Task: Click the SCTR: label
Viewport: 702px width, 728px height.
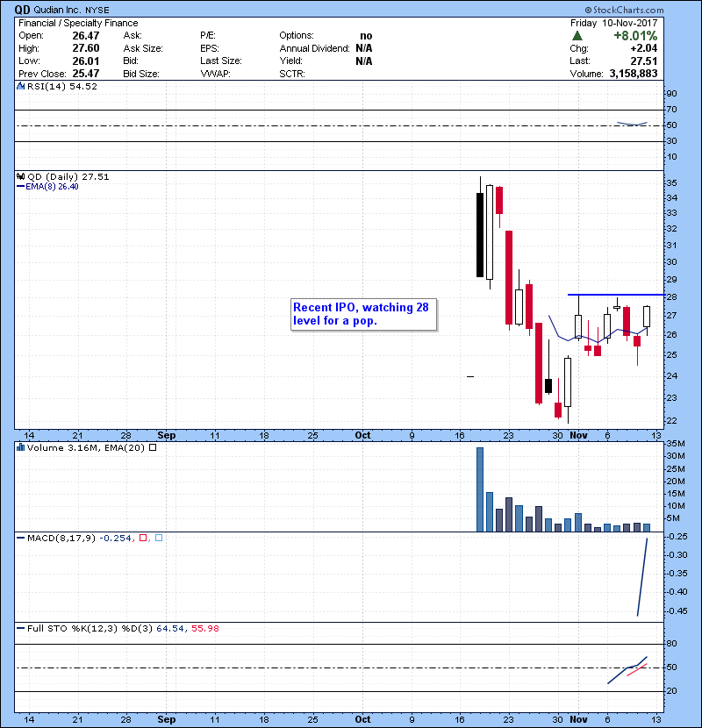Action: point(291,74)
